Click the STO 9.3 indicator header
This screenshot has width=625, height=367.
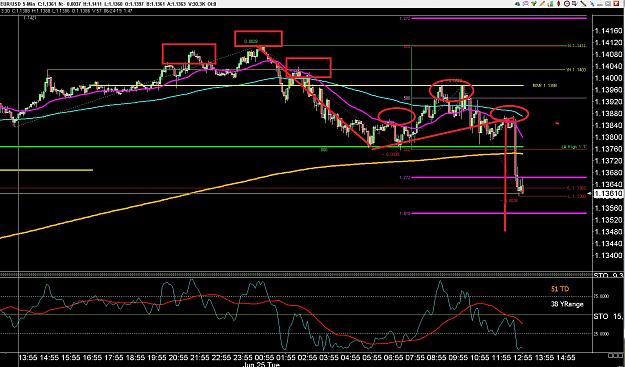click(608, 276)
